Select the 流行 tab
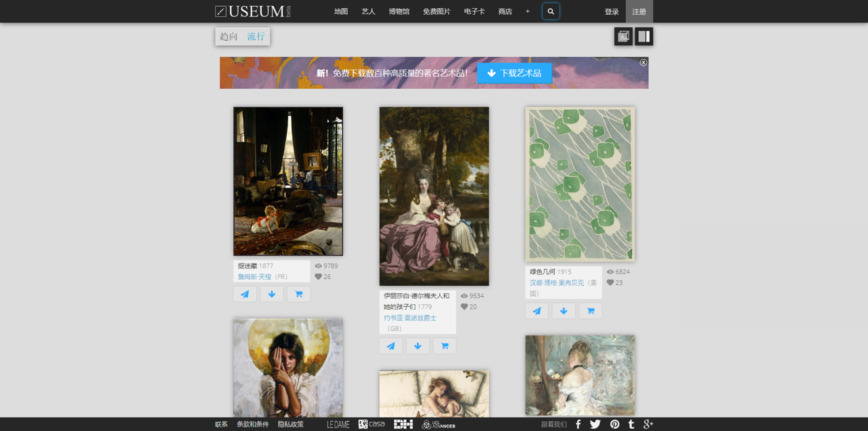 [x=256, y=37]
